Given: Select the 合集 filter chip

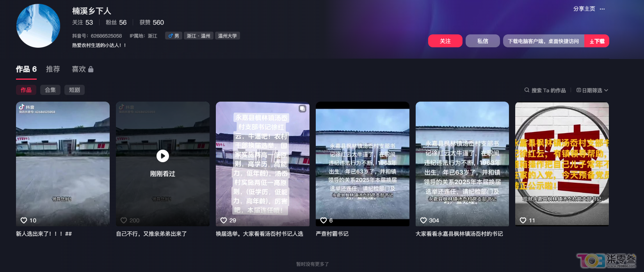Looking at the screenshot, I should point(50,90).
